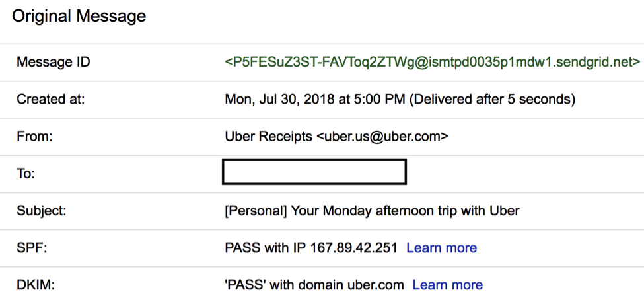Click the redacted To recipient box
The width and height of the screenshot is (644, 304).
[x=314, y=172]
